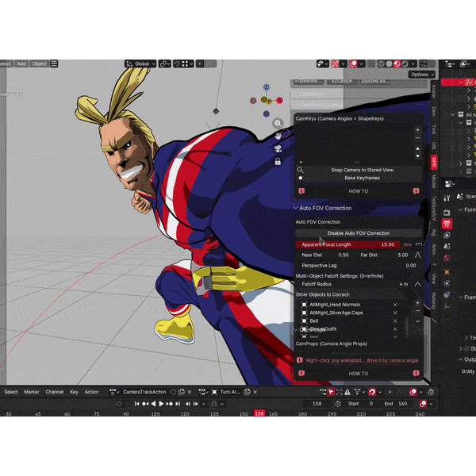
Task: Select rendered viewport shading
Action: coord(405,63)
